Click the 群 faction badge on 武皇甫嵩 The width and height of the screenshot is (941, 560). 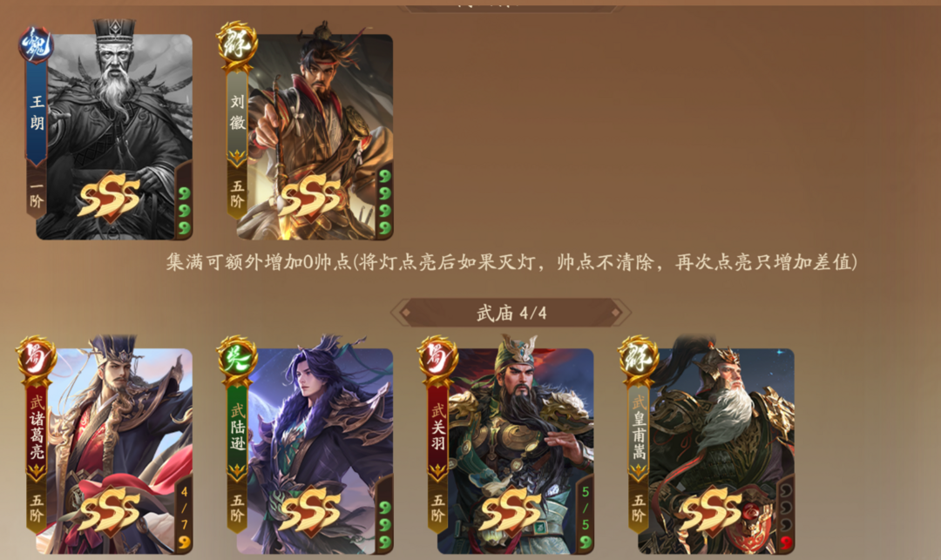point(639,358)
